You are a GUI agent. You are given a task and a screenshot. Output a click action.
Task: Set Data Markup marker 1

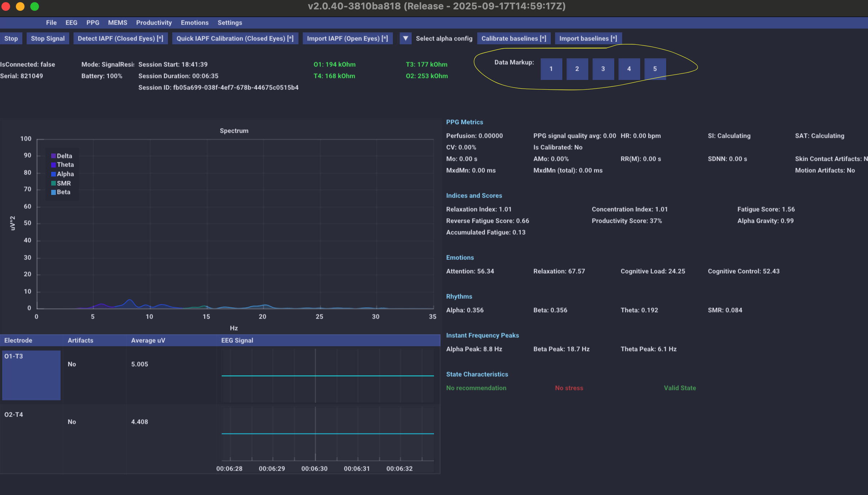pos(551,69)
